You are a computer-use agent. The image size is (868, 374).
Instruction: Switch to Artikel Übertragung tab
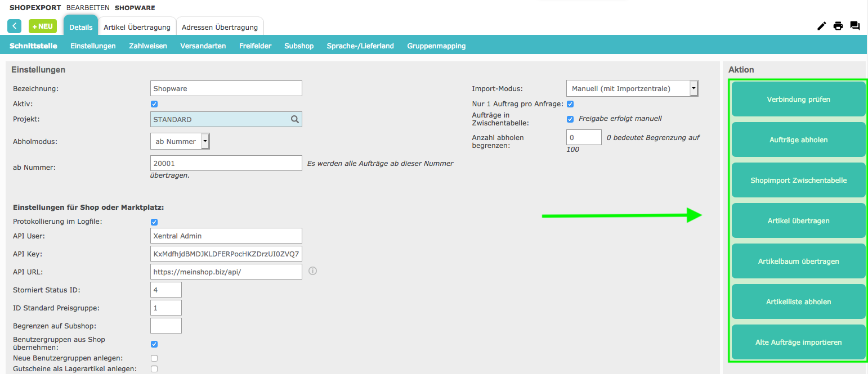[x=137, y=27]
